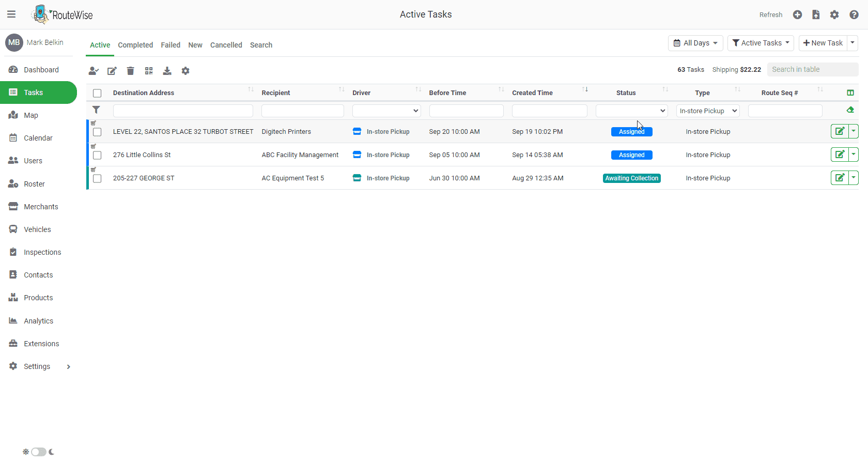The height and width of the screenshot is (462, 868).
Task: Click the Search in table field
Action: click(x=812, y=69)
